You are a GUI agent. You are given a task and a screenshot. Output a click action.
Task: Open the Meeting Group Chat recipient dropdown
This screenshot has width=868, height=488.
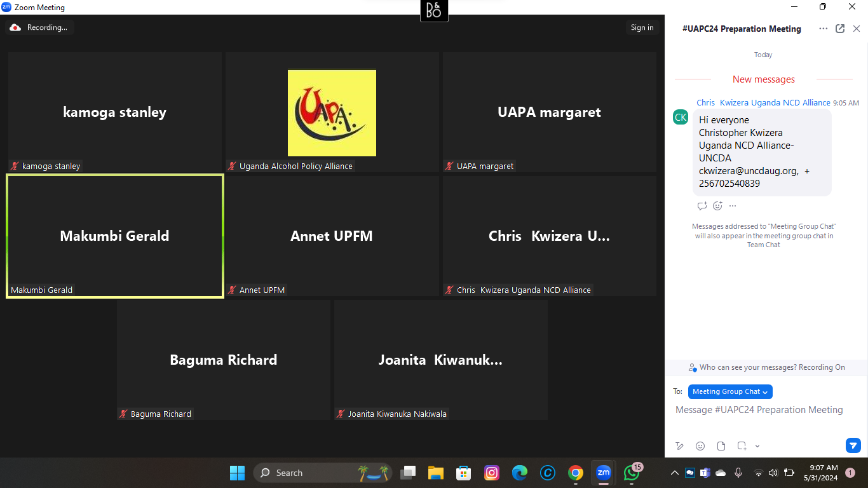[730, 391]
